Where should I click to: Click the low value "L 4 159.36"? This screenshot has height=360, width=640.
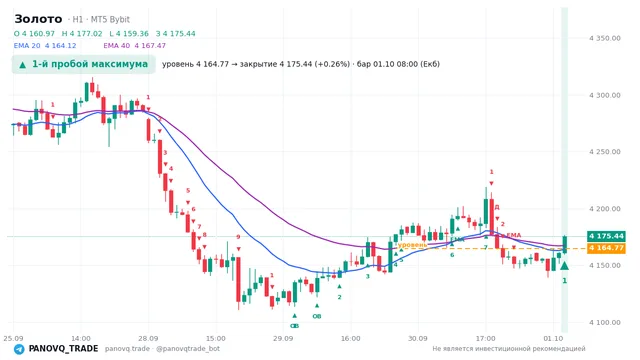pos(129,33)
